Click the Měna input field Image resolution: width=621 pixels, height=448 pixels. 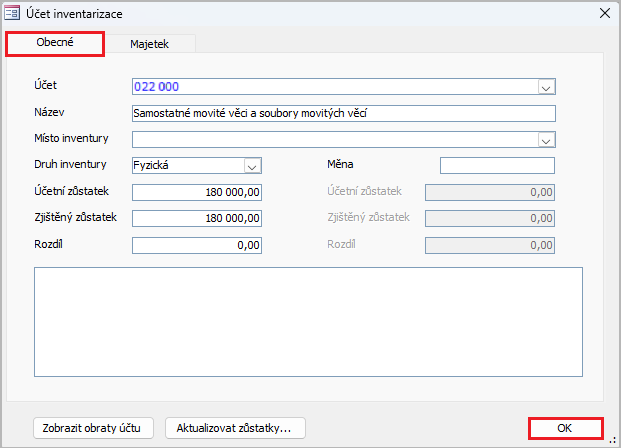496,166
